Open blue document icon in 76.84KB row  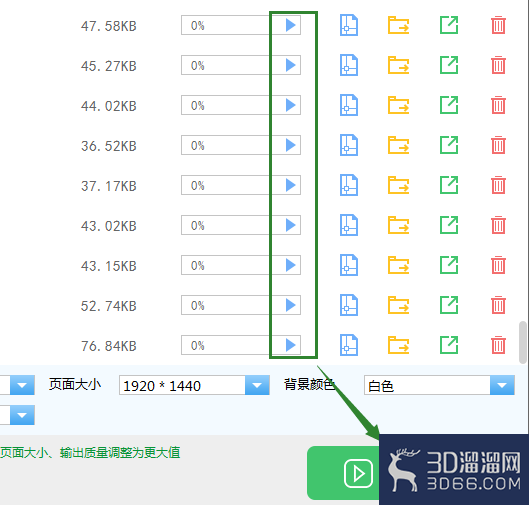[349, 345]
